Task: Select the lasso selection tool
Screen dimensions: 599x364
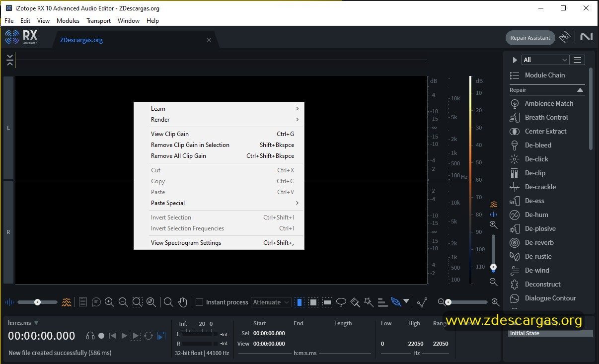Action: [x=341, y=302]
